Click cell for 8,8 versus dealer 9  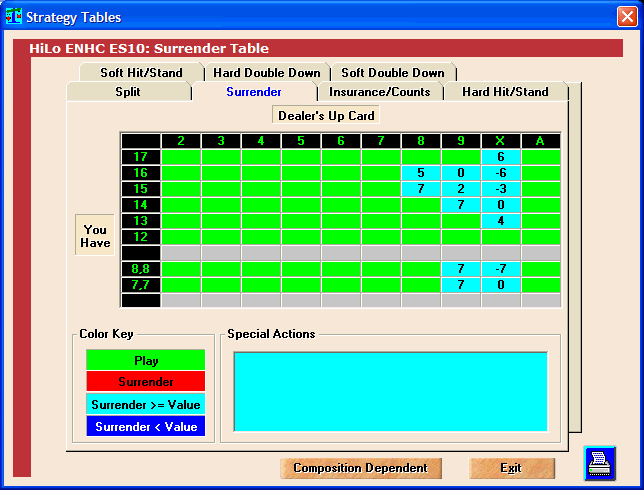[x=461, y=269]
